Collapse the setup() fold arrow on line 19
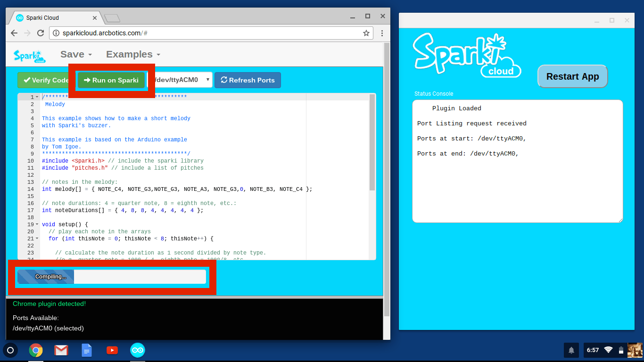Screen dimensions: 644x362 tap(37, 224)
